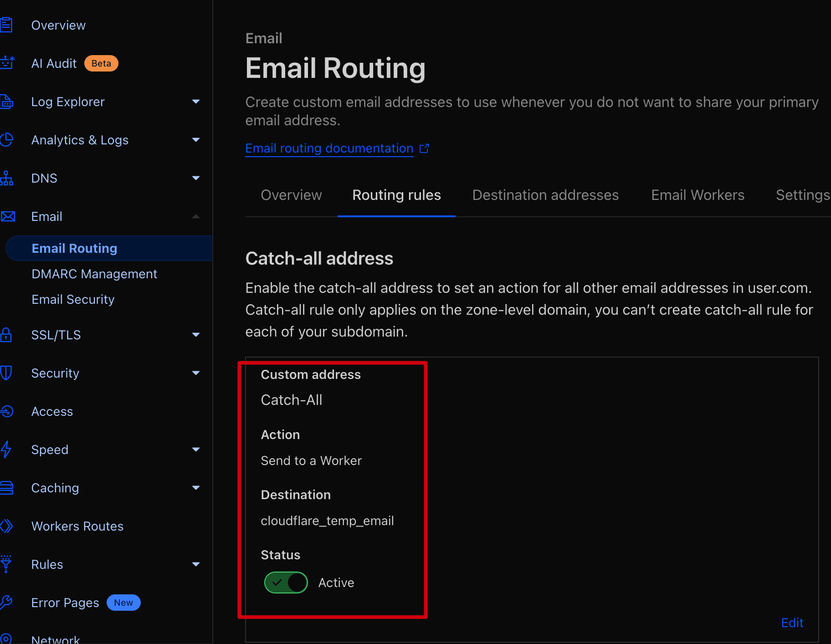Select the Speed lightning bolt icon
831x644 pixels.
click(x=7, y=450)
